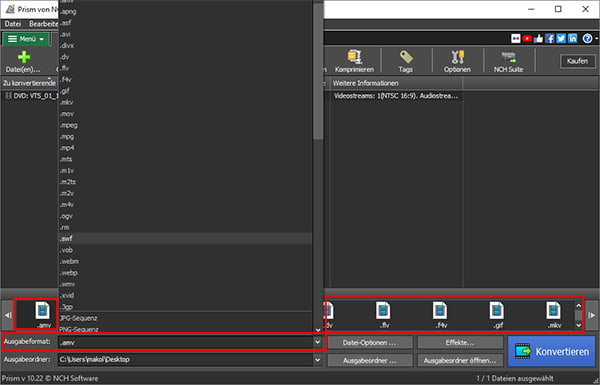600x385 pixels.
Task: Select the DVD: VTS_01_1 file row
Action: coord(31,96)
